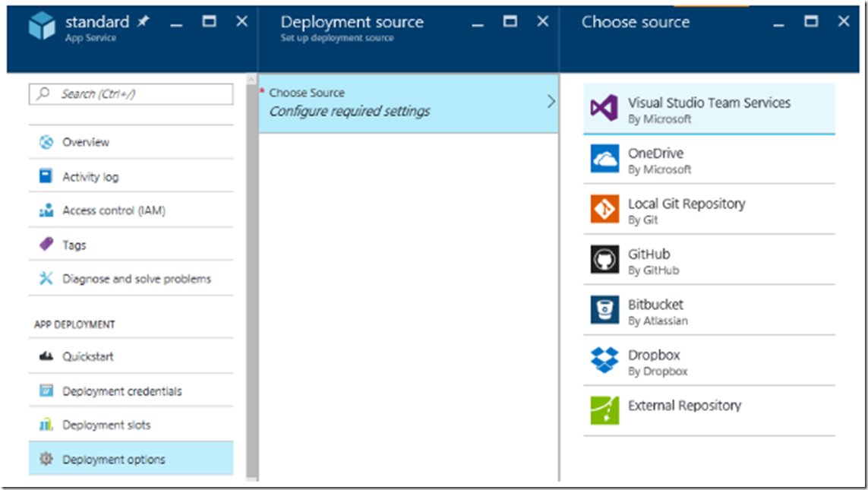Click the Activity log book icon
Image resolution: width=868 pixels, height=490 pixels.
point(46,176)
